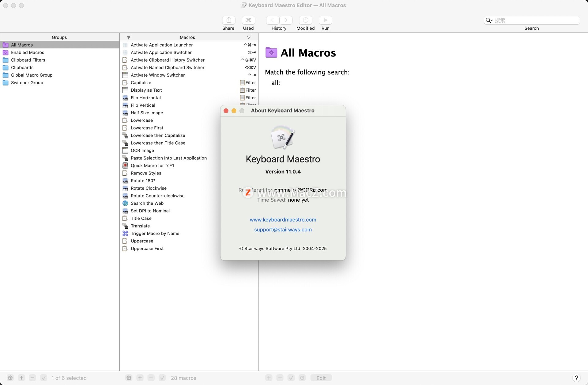
Task: Click the Trigger Macro by Name command icon
Action: 125,234
